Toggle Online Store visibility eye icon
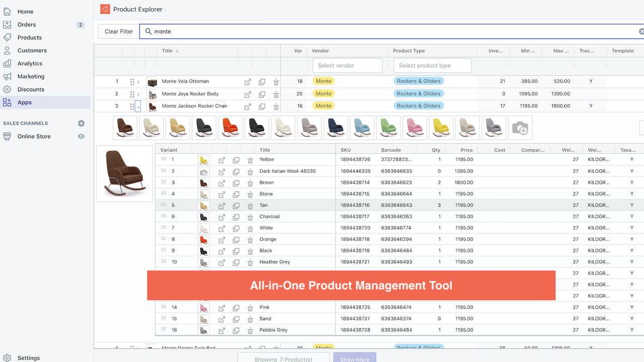 (81, 136)
